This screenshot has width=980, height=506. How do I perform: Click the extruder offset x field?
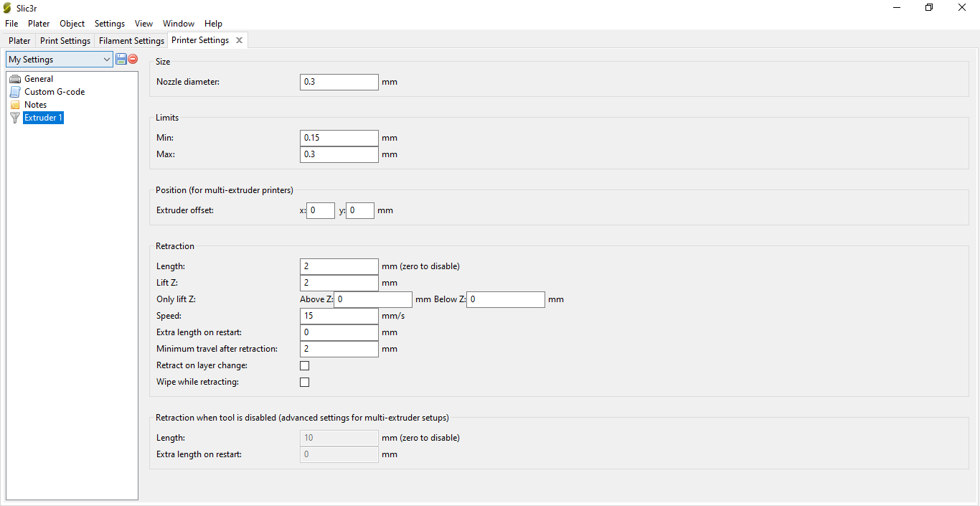click(x=321, y=210)
